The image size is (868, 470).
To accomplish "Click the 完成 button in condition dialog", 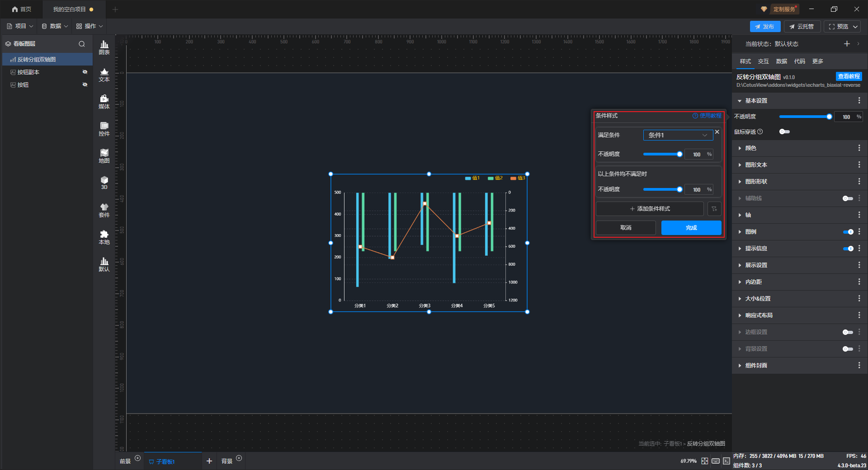I will [691, 228].
